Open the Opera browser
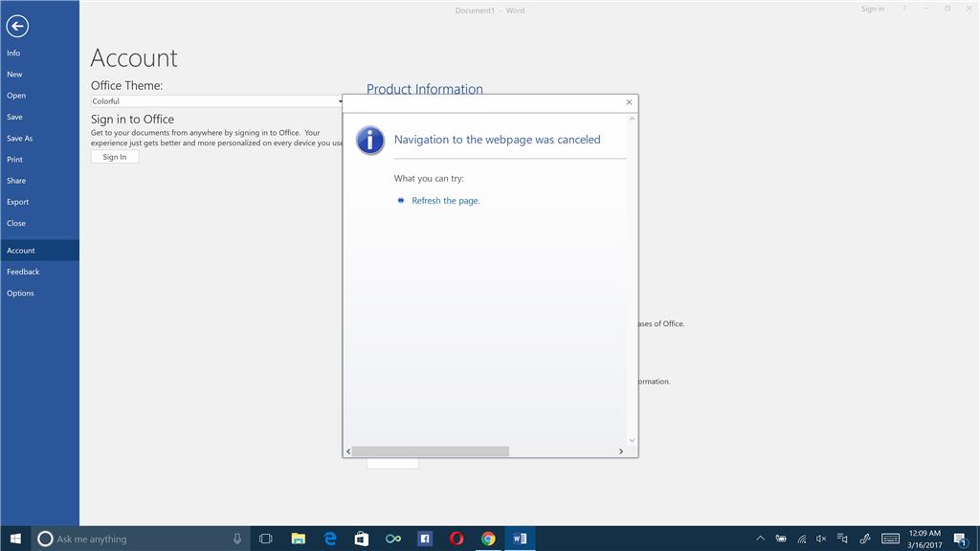Screen dimensions: 980x551 tap(457, 539)
